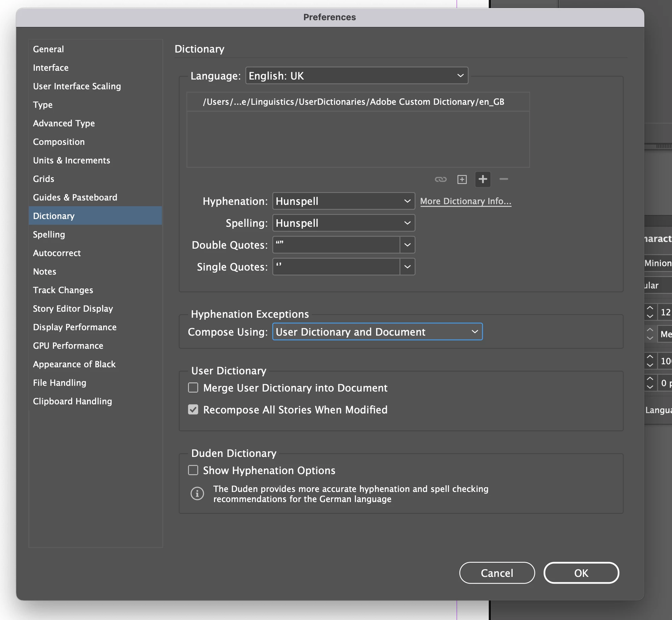Click the New User Dictionary icon

pos(462,179)
